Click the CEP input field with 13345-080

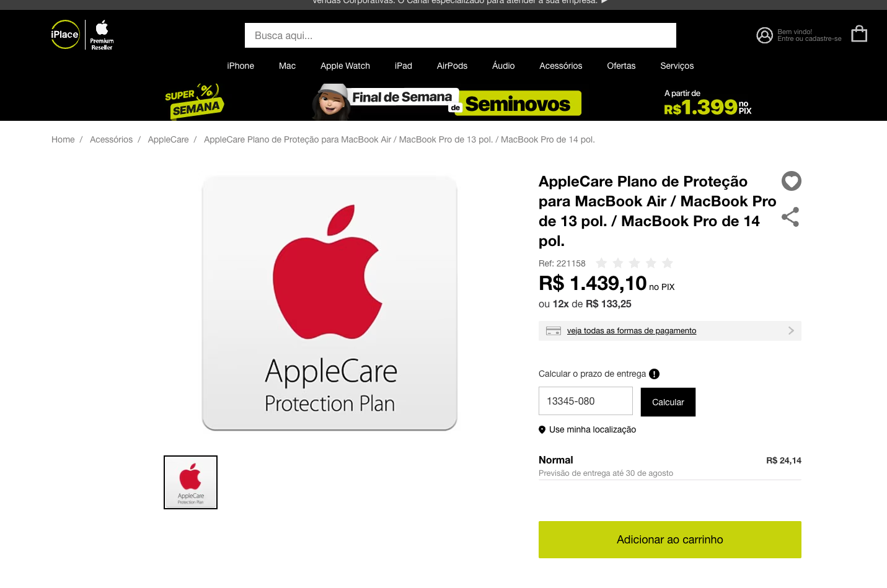586,401
